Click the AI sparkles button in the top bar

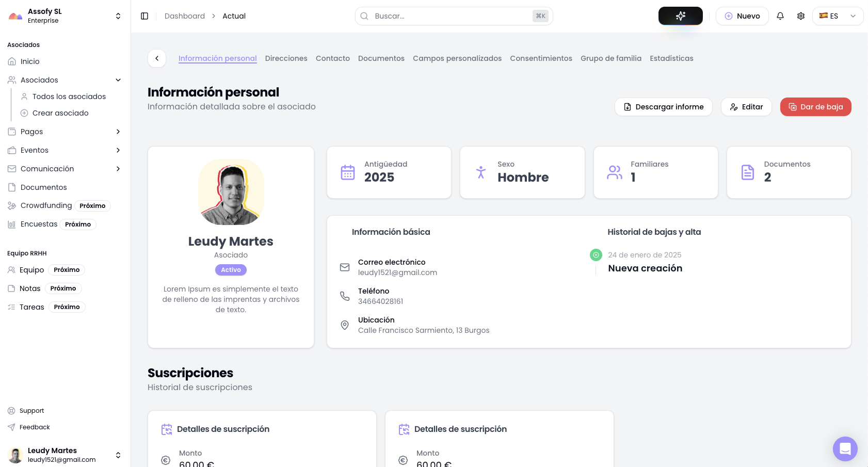[680, 16]
